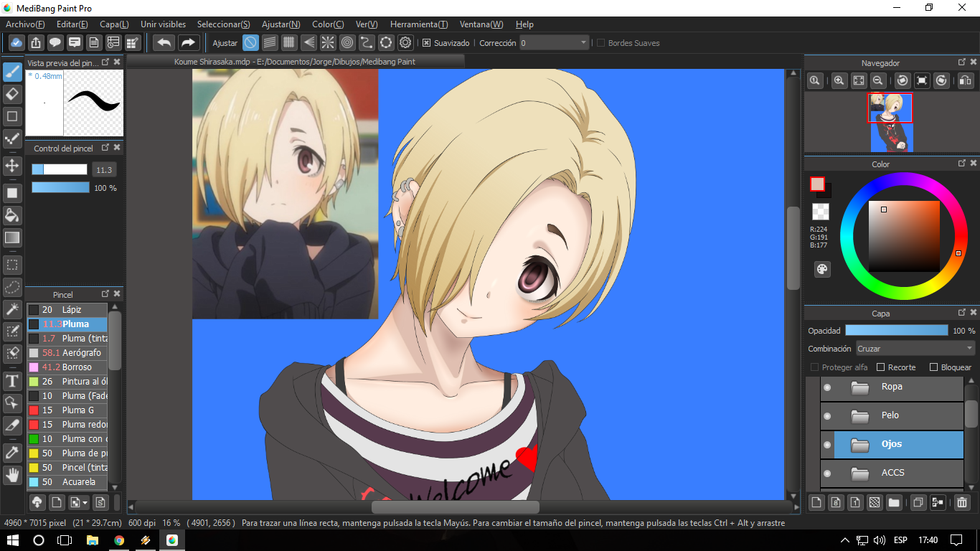Open the Herramienta menu

[x=419, y=24]
